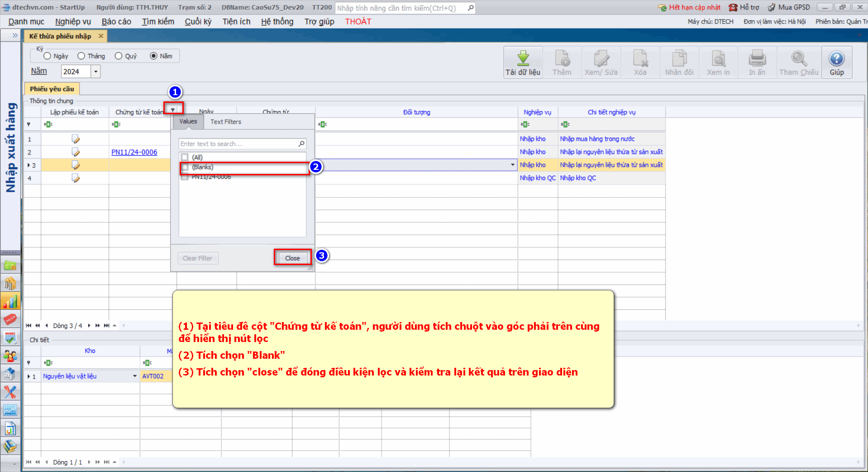This screenshot has height=472, width=868.
Task: Expand the Nguyên liệu vật liệu Kho dropdown
Action: pyautogui.click(x=134, y=376)
